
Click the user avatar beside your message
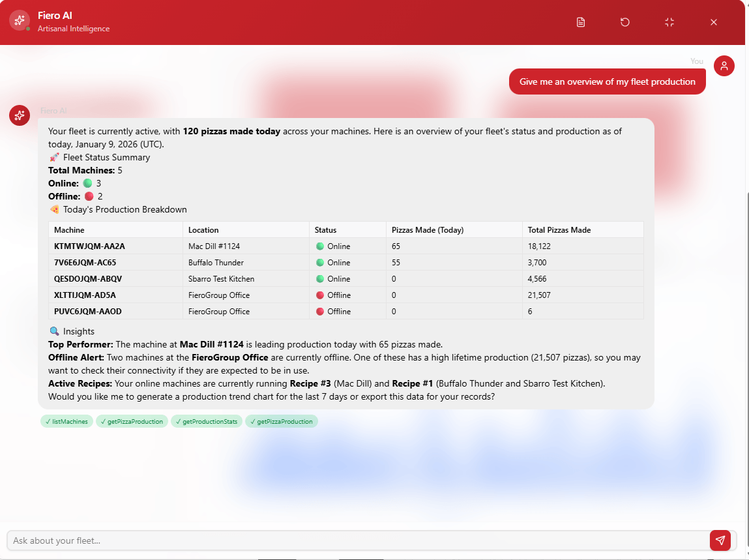tap(724, 66)
